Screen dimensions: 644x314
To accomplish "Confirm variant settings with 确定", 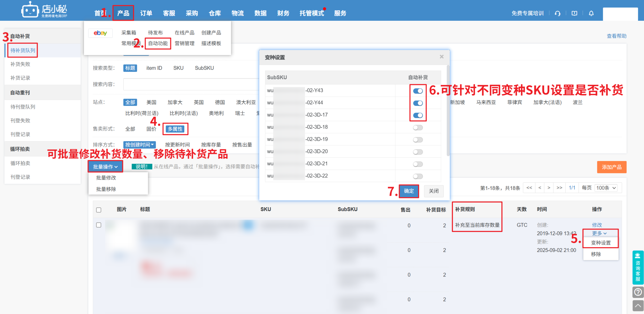I will pos(409,191).
